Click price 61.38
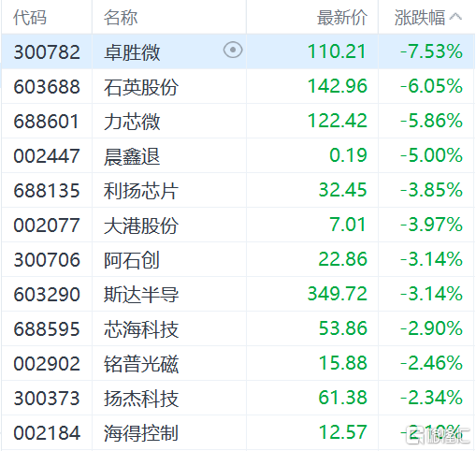 click(x=342, y=398)
